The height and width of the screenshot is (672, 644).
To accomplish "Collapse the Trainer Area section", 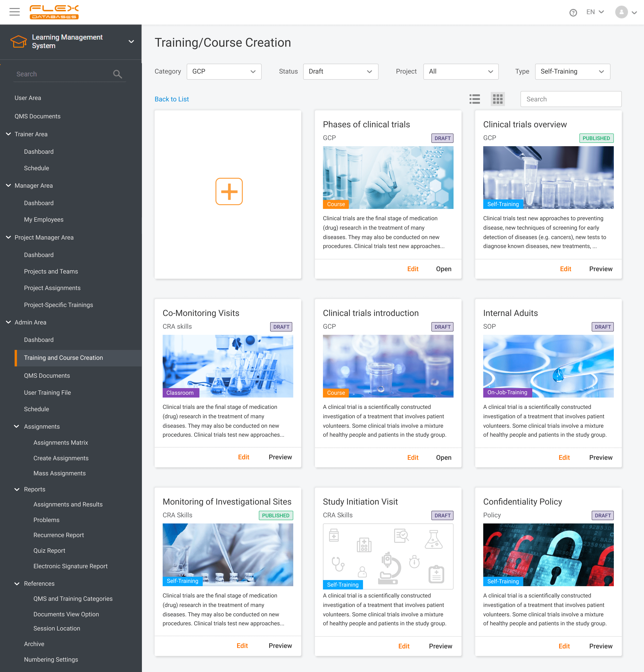I will pyautogui.click(x=8, y=134).
